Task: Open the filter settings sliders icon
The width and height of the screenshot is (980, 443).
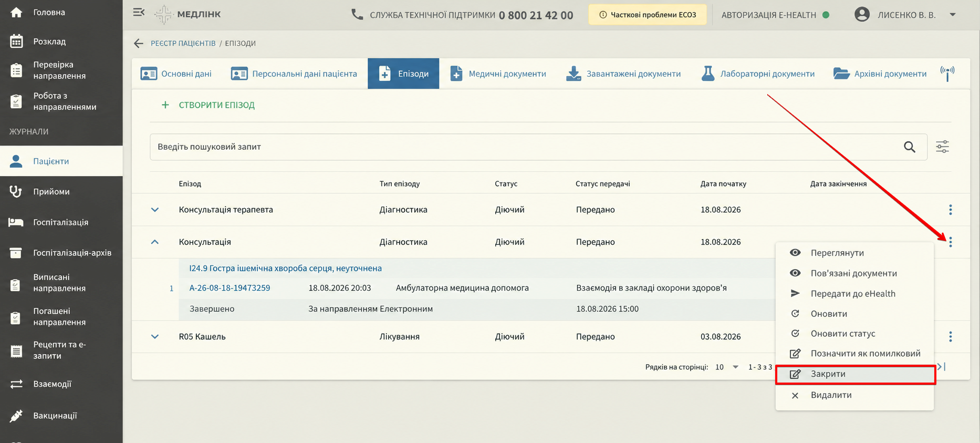Action: [943, 147]
